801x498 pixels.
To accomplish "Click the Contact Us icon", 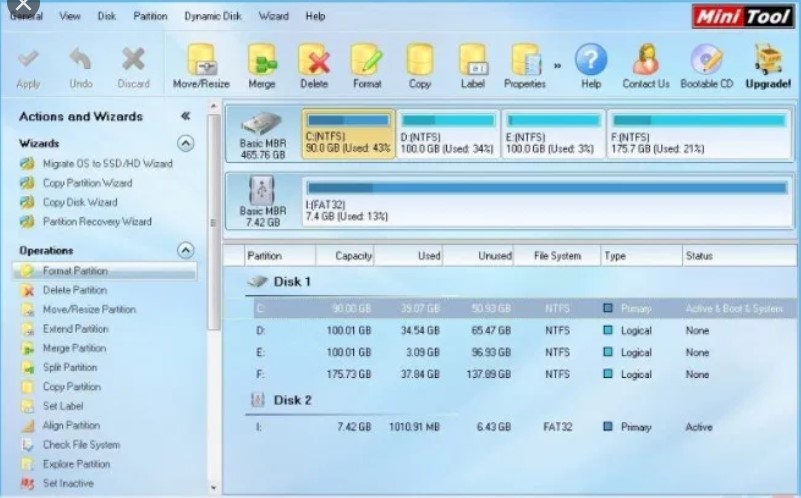I will pyautogui.click(x=646, y=60).
